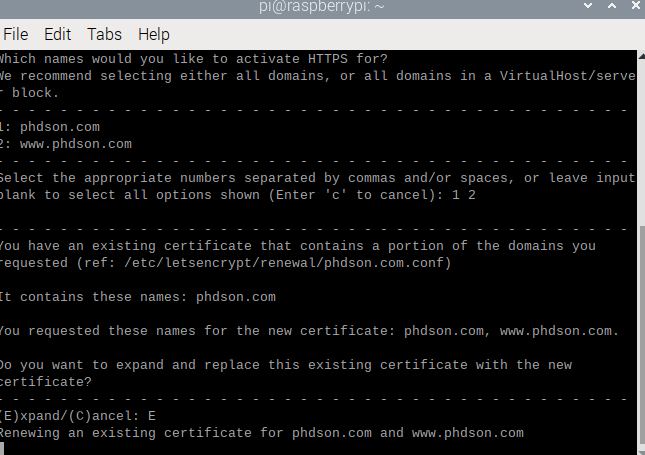Click the 'Which names would you like' question line
Image resolution: width=645 pixels, height=455 pixels.
193,59
